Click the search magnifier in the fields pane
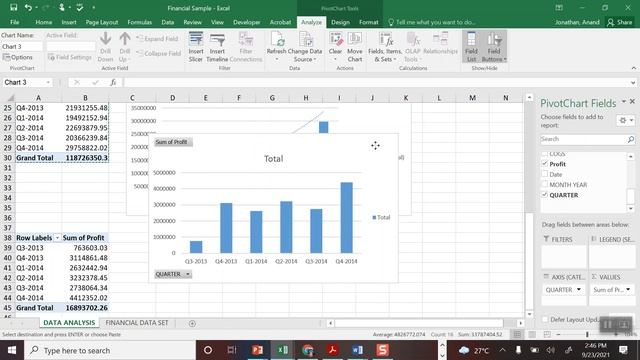Screen dimensions: 640x360 click(631, 139)
